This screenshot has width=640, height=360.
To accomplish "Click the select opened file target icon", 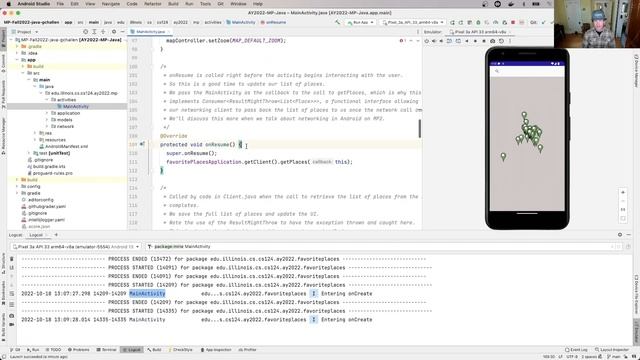I will point(85,31).
